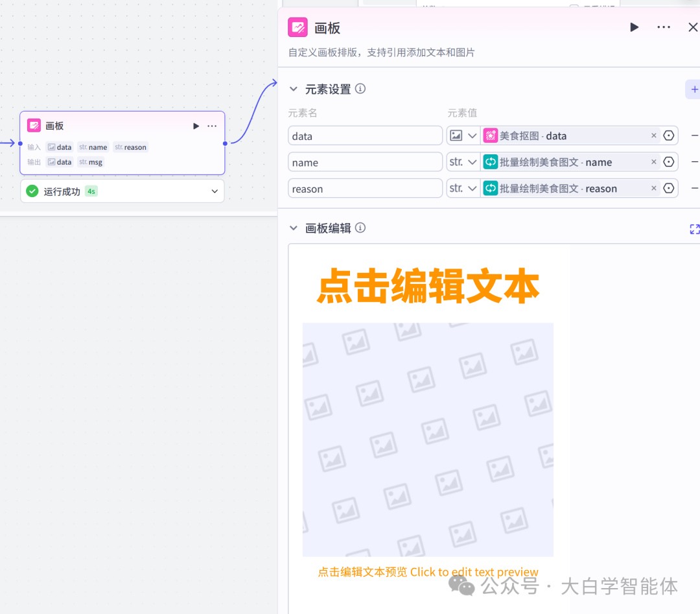Screen dimensions: 700x614
Task: Click the pink 画板 icon in the panel header
Action: (297, 27)
